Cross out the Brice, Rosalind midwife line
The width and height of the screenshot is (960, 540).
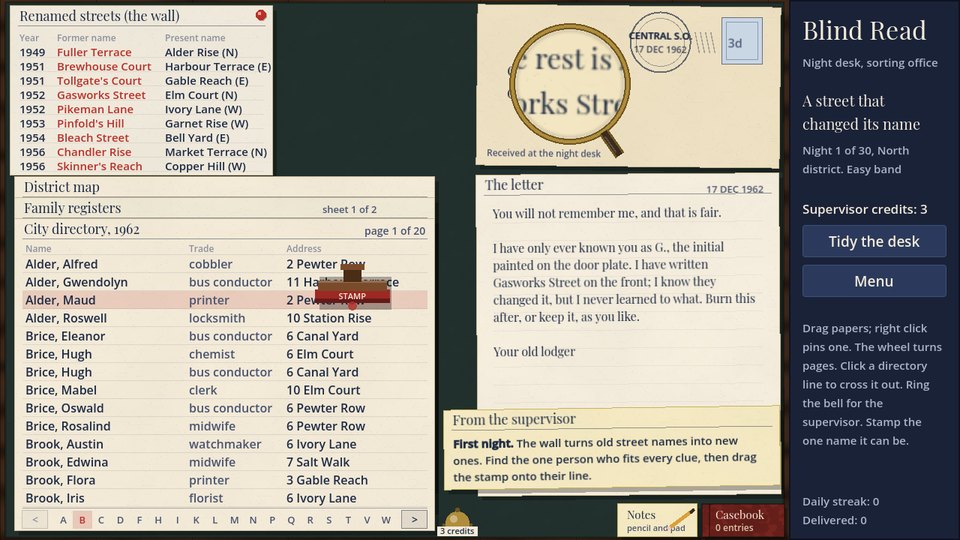[x=225, y=426]
